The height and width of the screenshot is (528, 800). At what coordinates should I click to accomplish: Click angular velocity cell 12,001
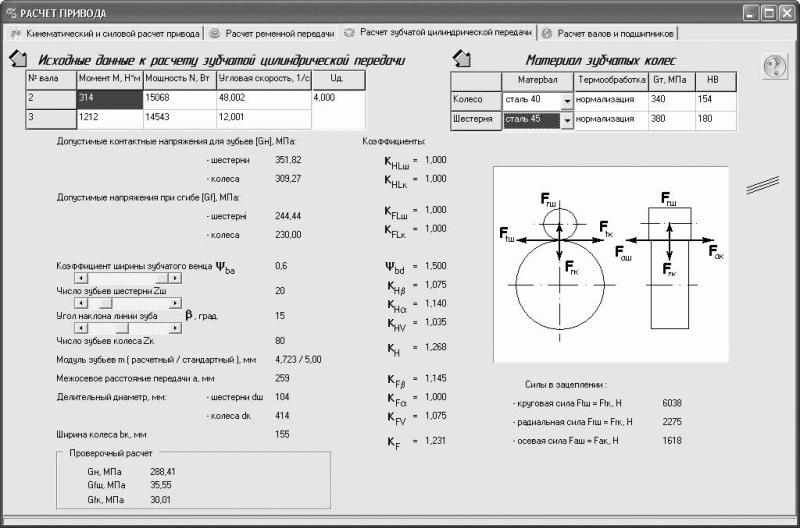click(x=264, y=119)
